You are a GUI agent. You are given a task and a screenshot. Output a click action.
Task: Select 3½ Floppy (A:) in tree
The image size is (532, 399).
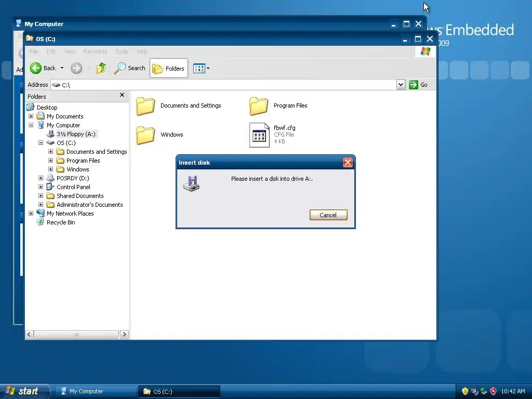tap(76, 134)
